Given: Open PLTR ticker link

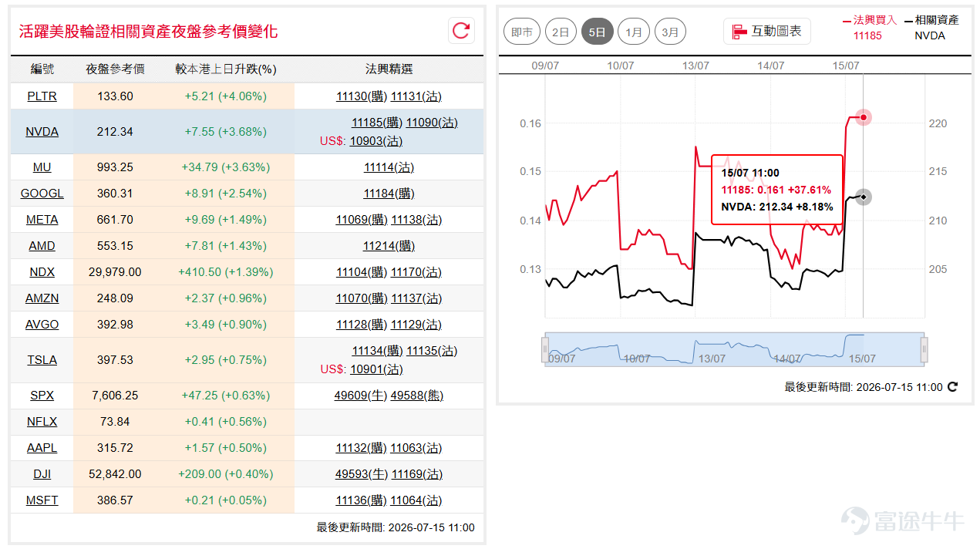Looking at the screenshot, I should coord(42,96).
